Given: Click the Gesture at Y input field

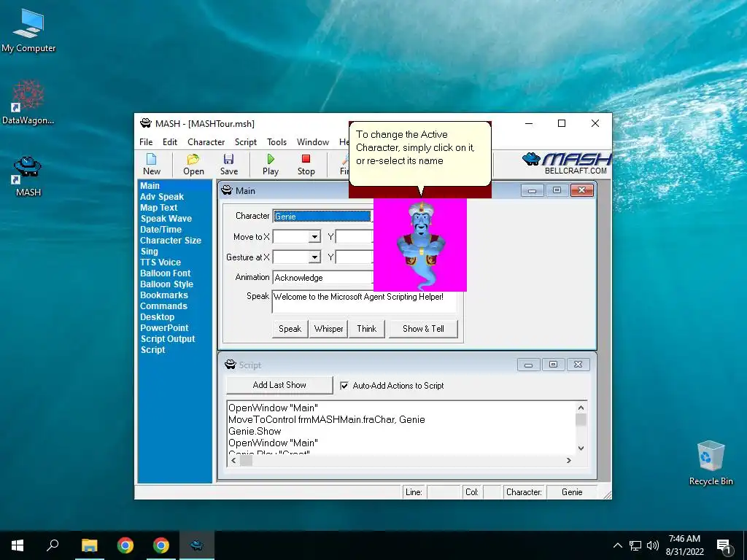Looking at the screenshot, I should tap(355, 257).
